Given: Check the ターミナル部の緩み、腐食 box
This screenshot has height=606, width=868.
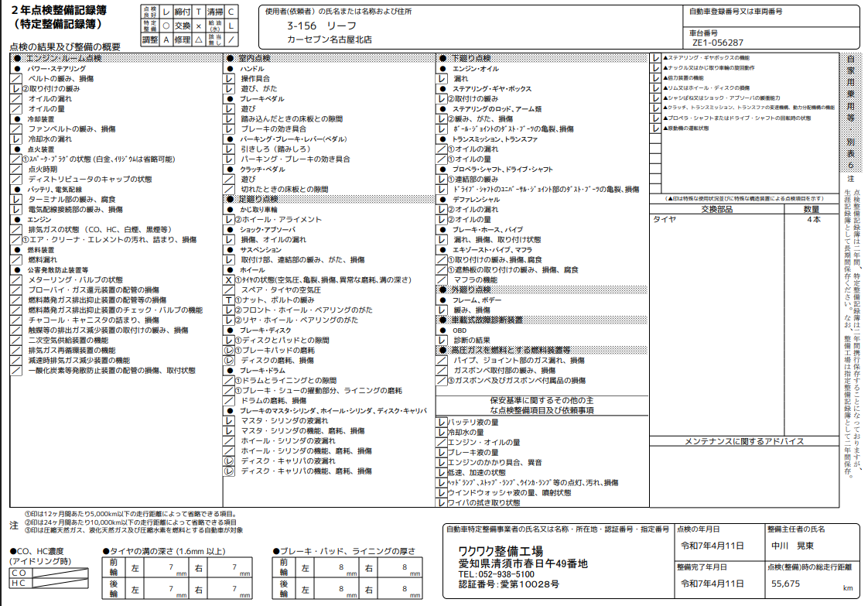Looking at the screenshot, I should tap(16, 200).
